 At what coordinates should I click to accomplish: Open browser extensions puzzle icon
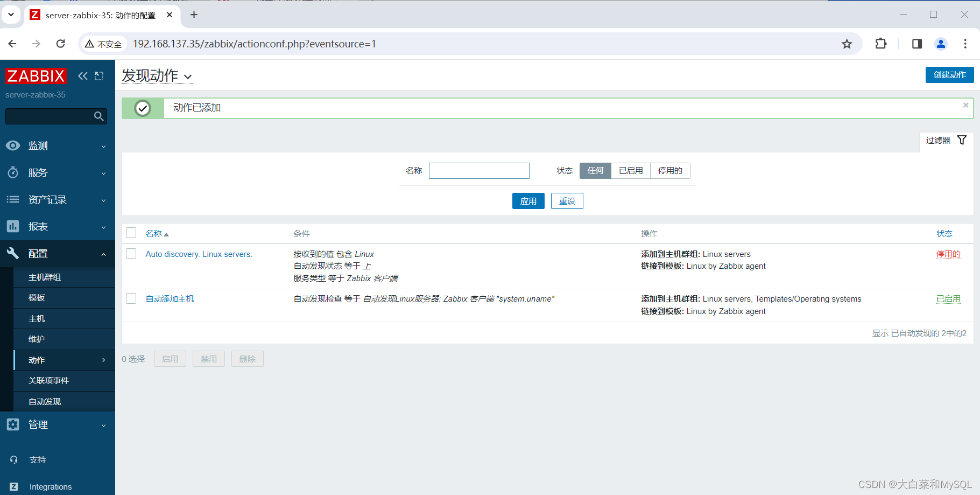click(x=881, y=44)
